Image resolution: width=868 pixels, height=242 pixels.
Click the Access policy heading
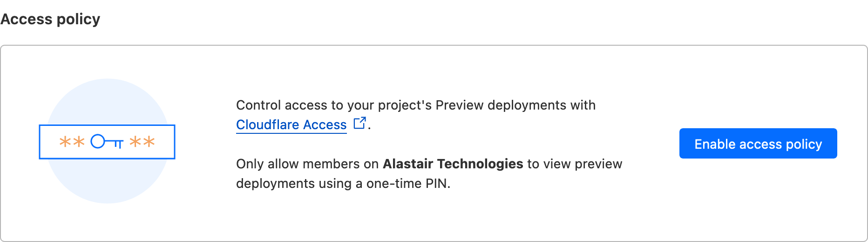click(x=50, y=19)
